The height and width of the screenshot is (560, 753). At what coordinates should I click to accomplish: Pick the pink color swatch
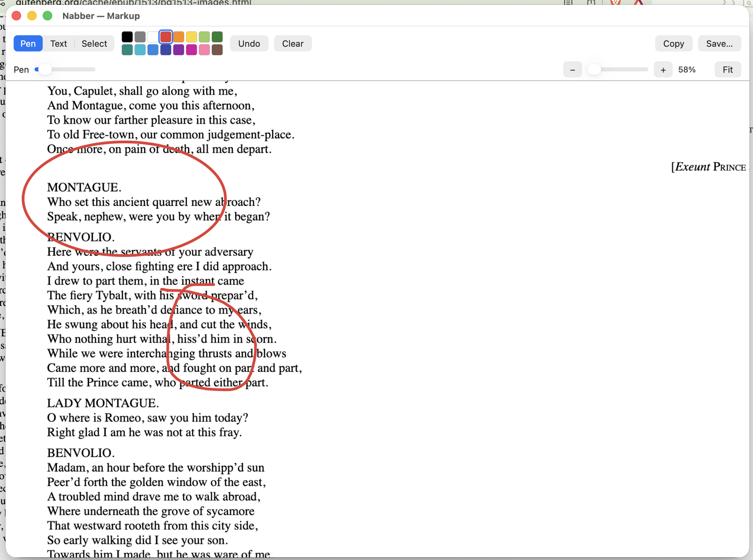point(204,50)
